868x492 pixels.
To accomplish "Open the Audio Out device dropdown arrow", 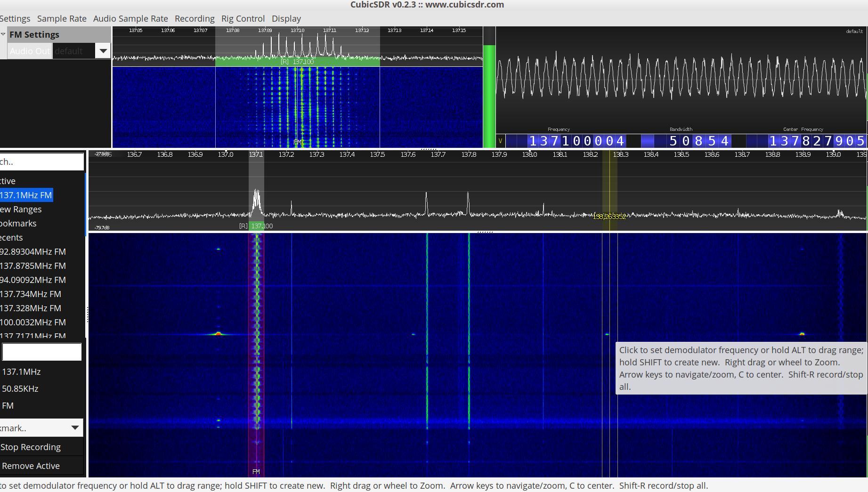I will coord(103,51).
